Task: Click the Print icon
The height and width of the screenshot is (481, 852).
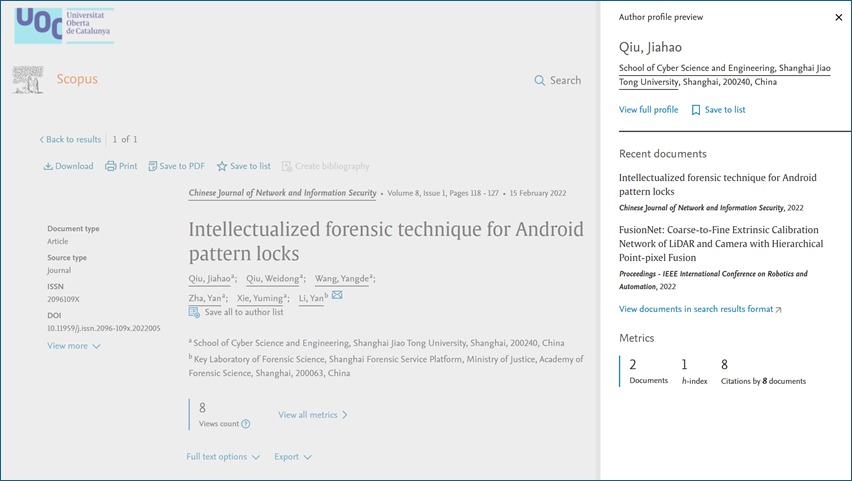Action: [111, 166]
